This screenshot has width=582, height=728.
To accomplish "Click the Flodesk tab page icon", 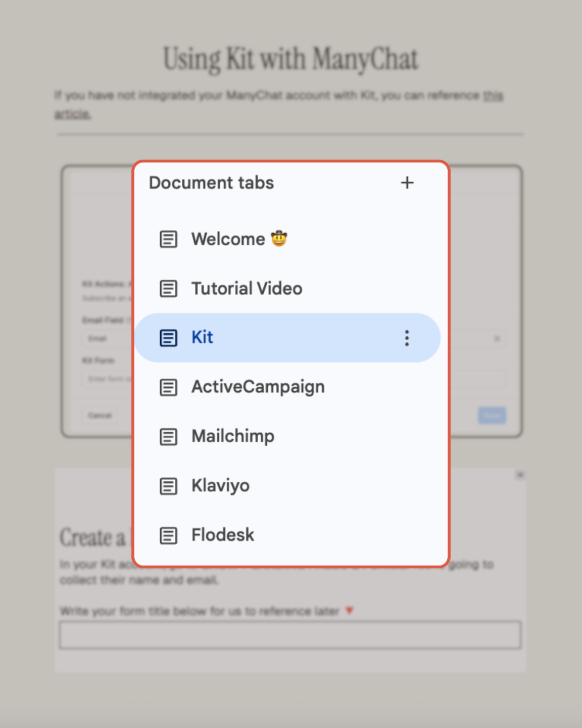I will coord(168,535).
